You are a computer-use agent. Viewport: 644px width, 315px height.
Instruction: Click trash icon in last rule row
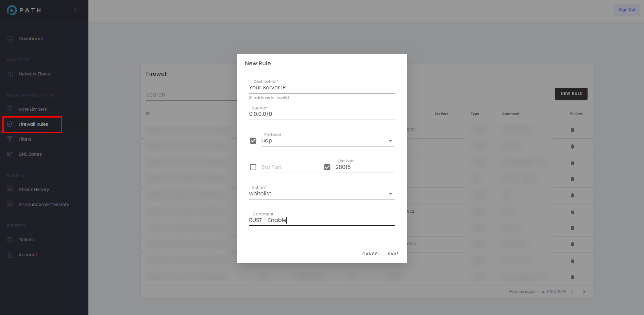[573, 277]
